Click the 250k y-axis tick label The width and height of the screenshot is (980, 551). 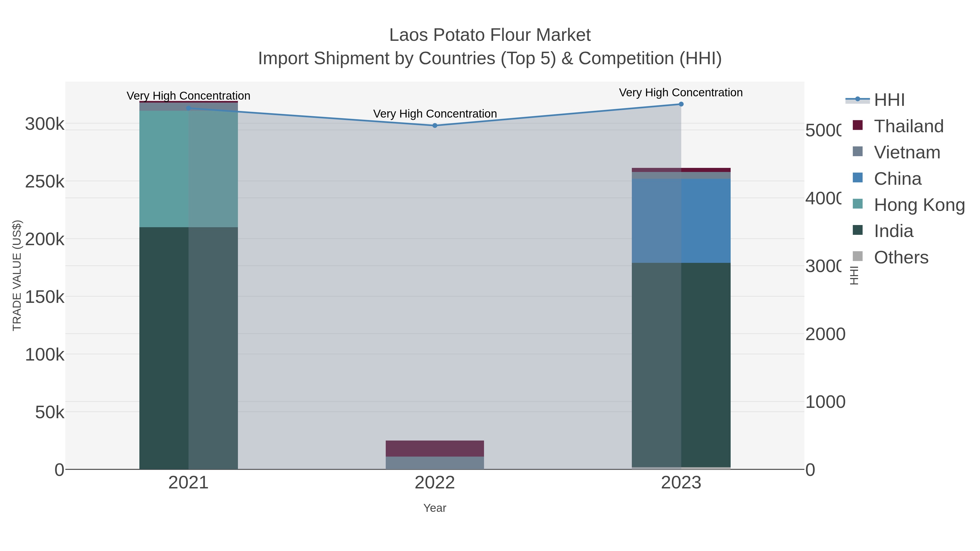(45, 182)
